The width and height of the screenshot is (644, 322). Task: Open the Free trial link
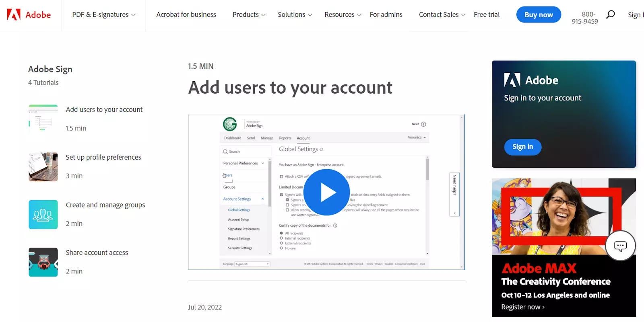tap(486, 15)
